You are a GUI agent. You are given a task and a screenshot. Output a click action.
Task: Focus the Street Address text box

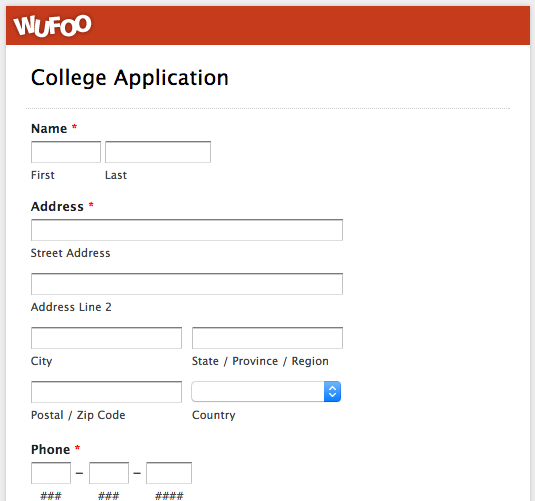click(187, 230)
